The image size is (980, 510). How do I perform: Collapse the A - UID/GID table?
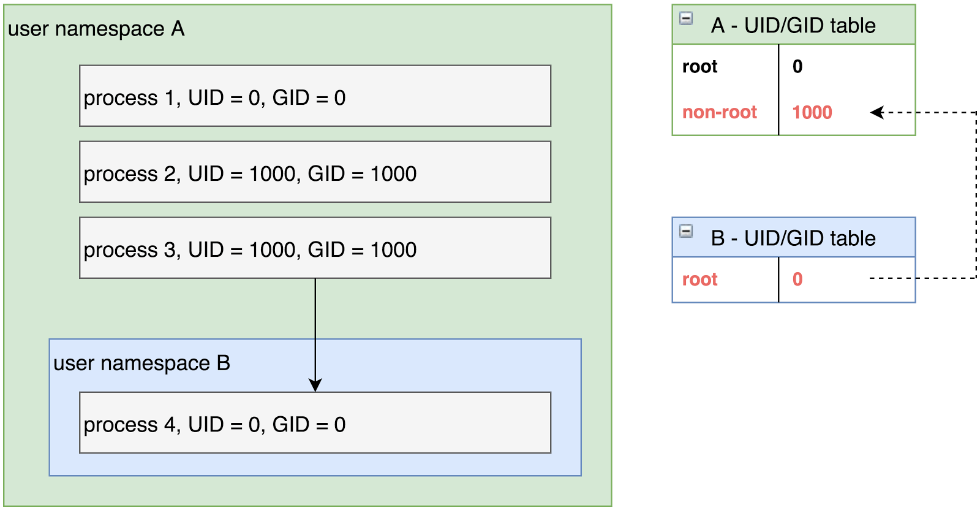coord(686,18)
